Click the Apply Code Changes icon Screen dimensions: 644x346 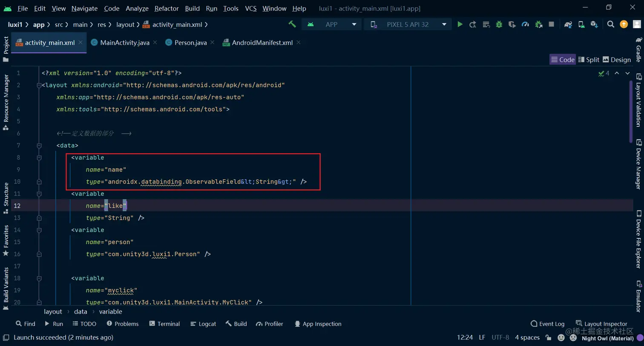tap(486, 24)
